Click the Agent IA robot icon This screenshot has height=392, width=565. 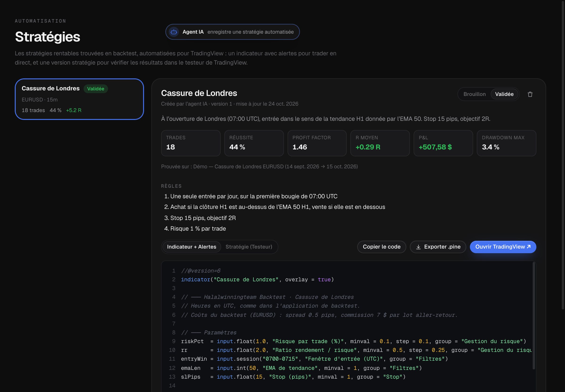174,32
